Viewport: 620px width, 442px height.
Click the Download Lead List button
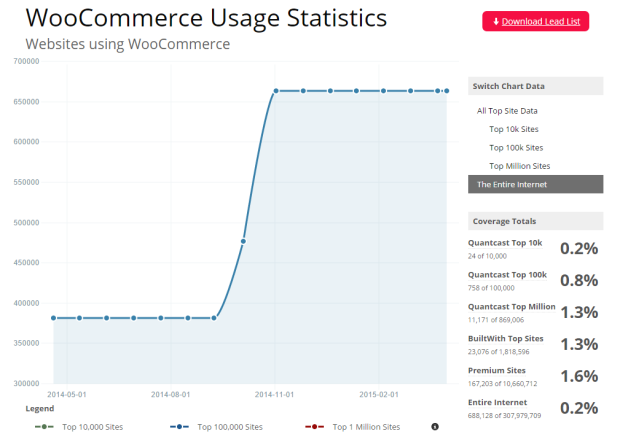click(535, 21)
